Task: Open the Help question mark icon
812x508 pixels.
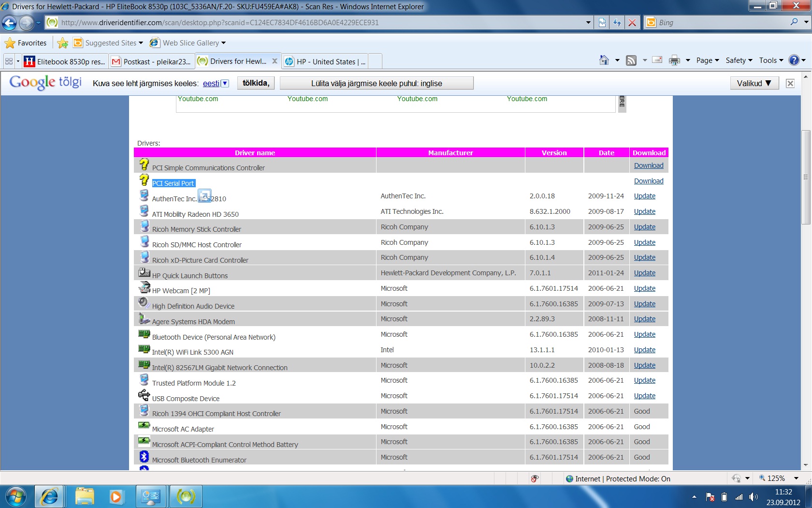Action: pos(794,60)
